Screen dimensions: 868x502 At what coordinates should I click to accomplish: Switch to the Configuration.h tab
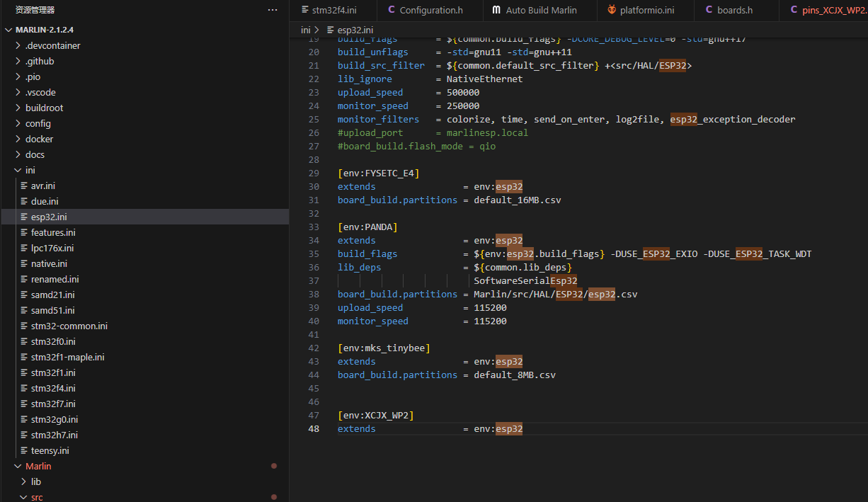(430, 10)
